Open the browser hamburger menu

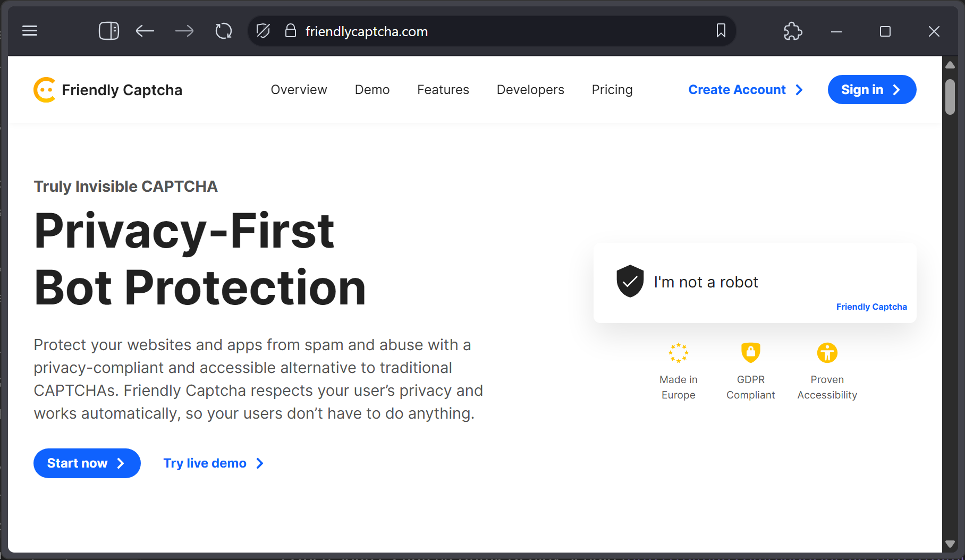pos(30,31)
